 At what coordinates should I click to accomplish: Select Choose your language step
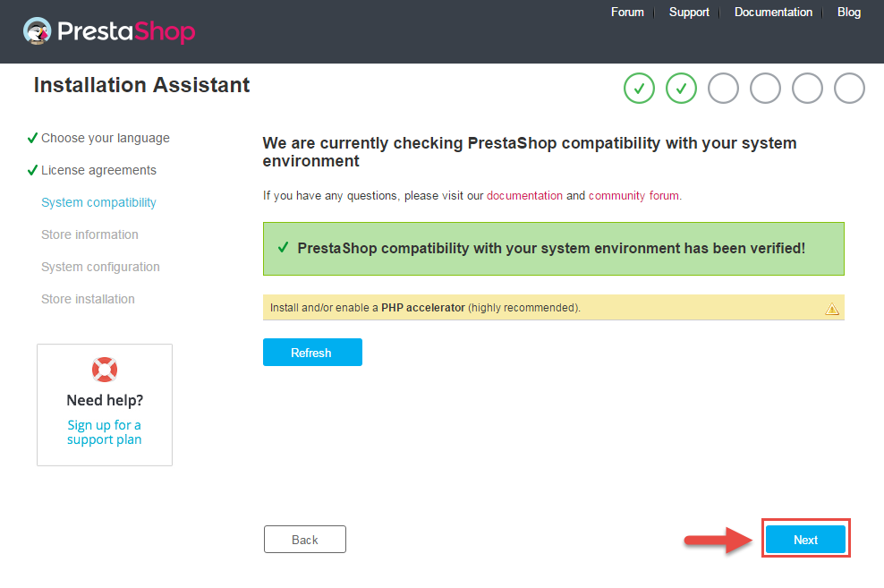(x=106, y=138)
